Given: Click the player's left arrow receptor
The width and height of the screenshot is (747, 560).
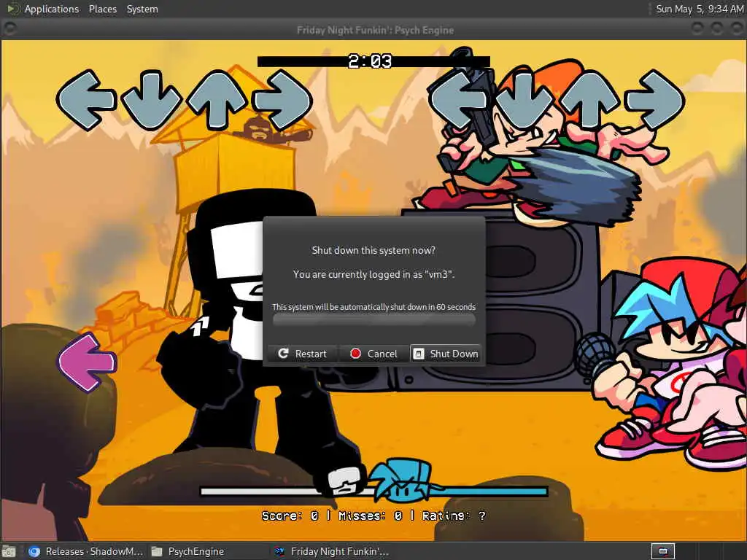Looking at the screenshot, I should 458,100.
